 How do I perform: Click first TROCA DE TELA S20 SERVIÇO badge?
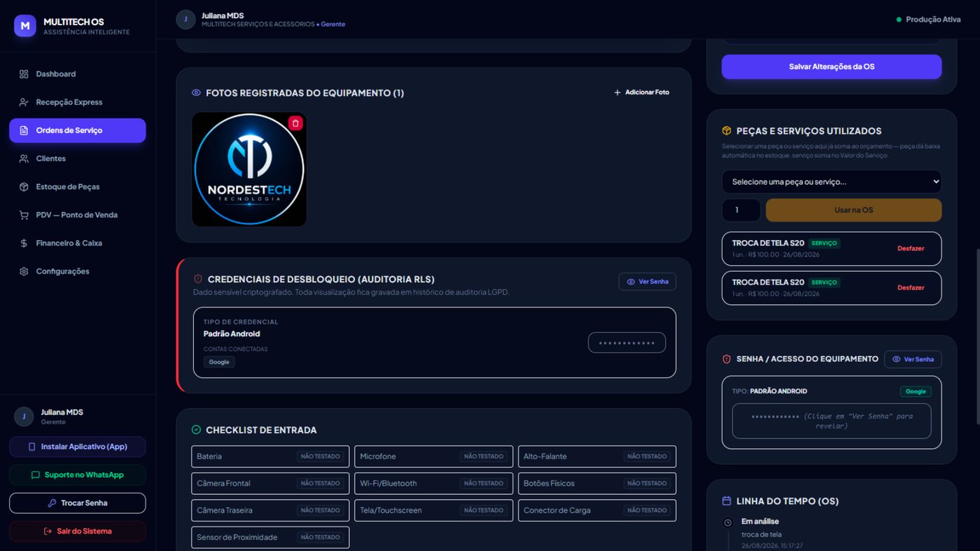[824, 243]
